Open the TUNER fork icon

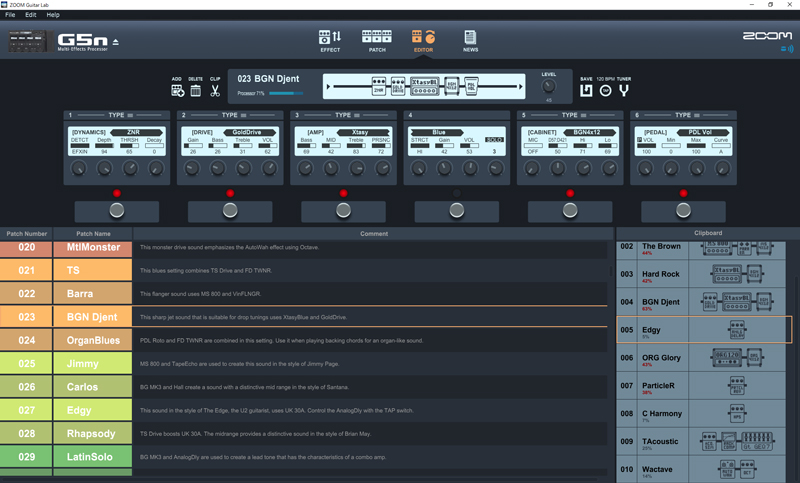(x=623, y=91)
